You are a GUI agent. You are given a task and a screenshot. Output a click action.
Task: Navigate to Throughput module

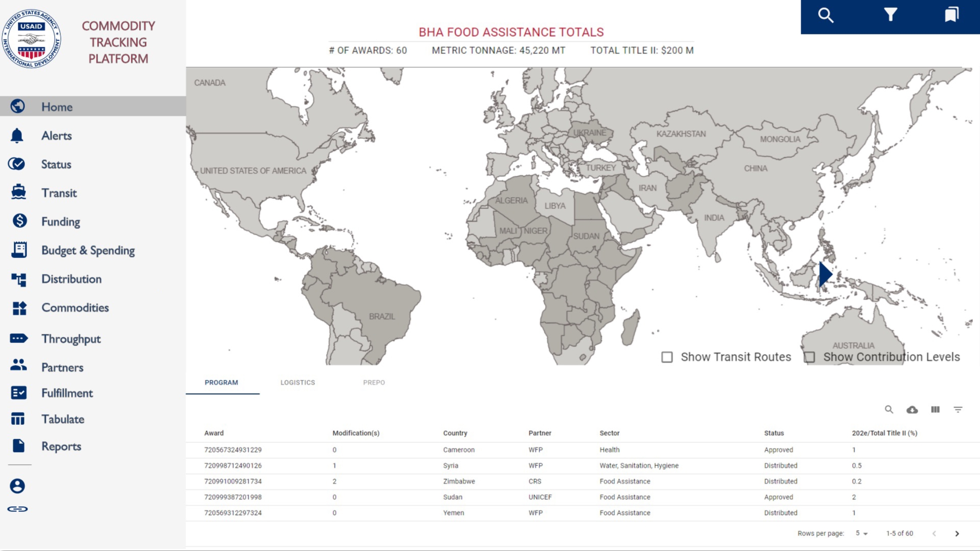[x=71, y=339]
